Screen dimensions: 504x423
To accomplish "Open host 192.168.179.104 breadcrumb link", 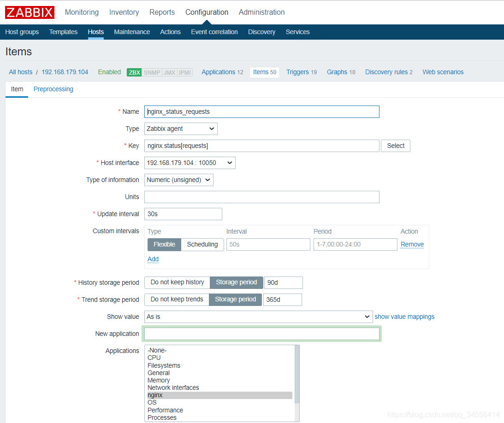I will (x=65, y=72).
